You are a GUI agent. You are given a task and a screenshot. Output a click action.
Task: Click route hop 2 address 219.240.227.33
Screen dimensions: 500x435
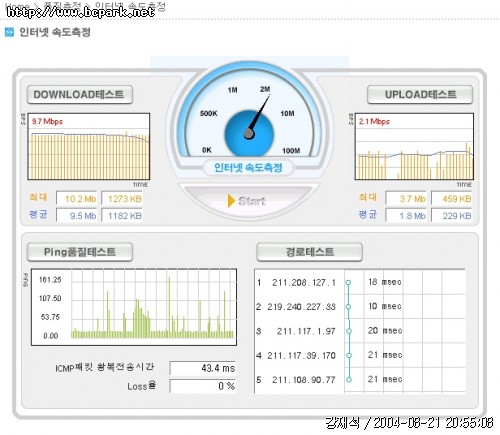(x=301, y=307)
